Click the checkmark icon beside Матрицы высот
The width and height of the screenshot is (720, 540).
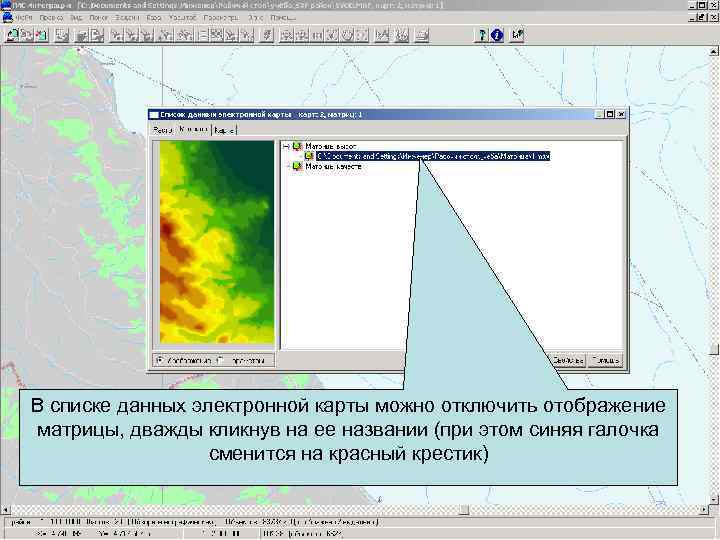(x=297, y=146)
